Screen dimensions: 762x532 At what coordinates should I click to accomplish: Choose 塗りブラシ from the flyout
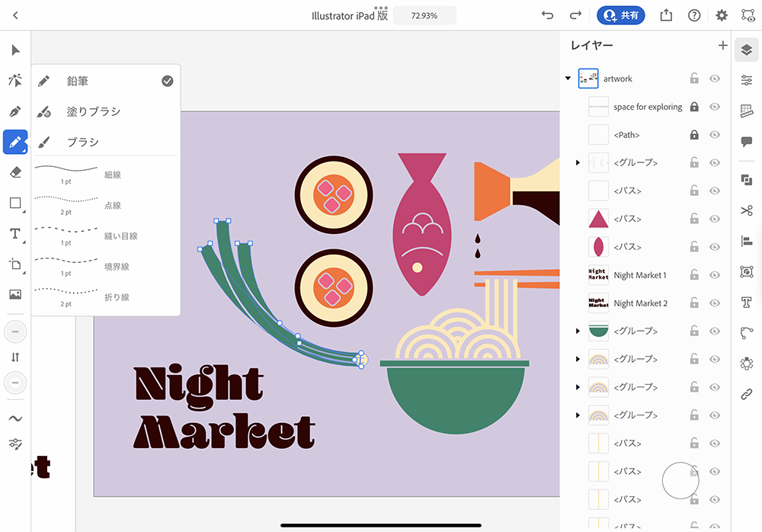click(105, 111)
